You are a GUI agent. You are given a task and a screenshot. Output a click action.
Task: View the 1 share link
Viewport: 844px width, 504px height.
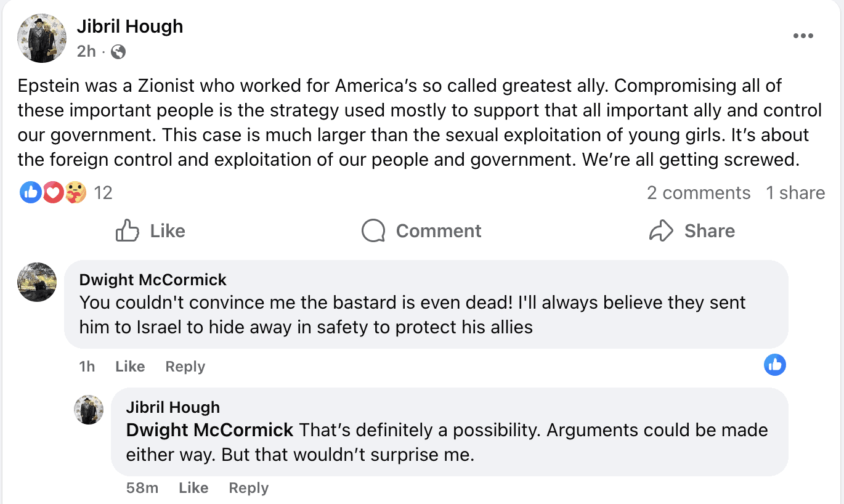click(795, 193)
